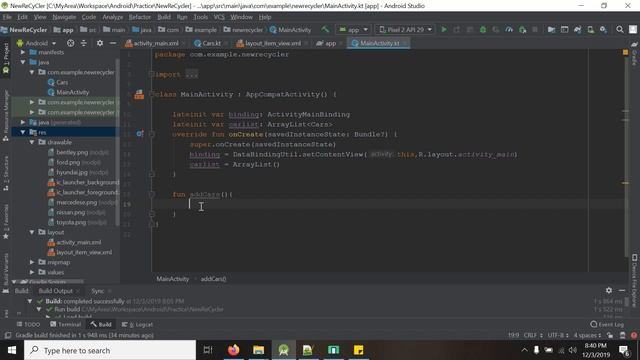The image size is (640, 360).
Task: Click Attach Debugger to Android Process icon
Action: (x=522, y=29)
